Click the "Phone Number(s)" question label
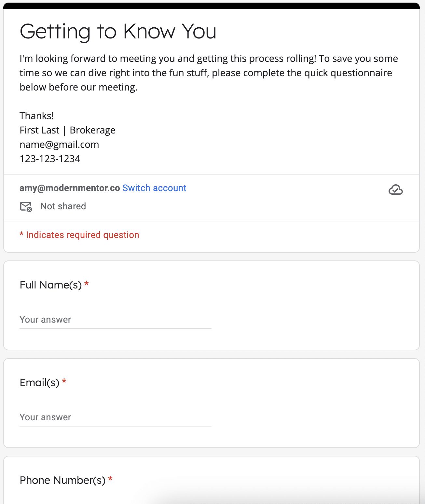Viewport: 425px width, 504px height. [x=62, y=480]
